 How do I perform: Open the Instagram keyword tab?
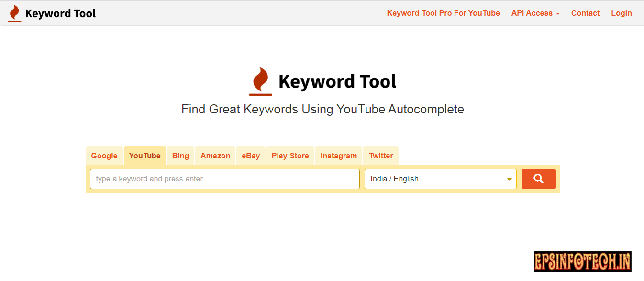pos(338,155)
